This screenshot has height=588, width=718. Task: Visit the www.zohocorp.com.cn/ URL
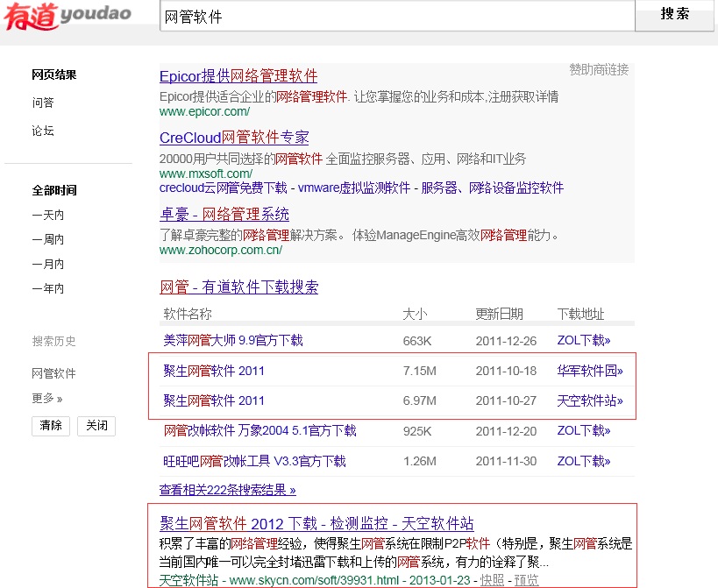[x=221, y=251]
